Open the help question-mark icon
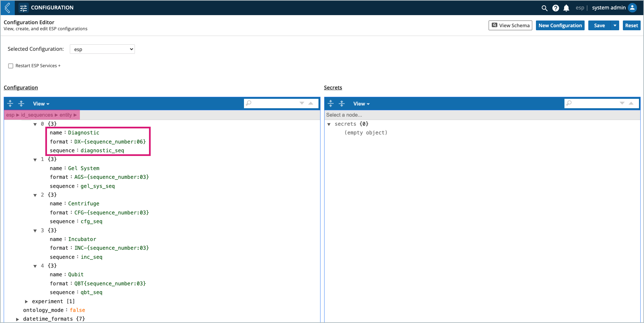The height and width of the screenshot is (323, 644). click(556, 8)
